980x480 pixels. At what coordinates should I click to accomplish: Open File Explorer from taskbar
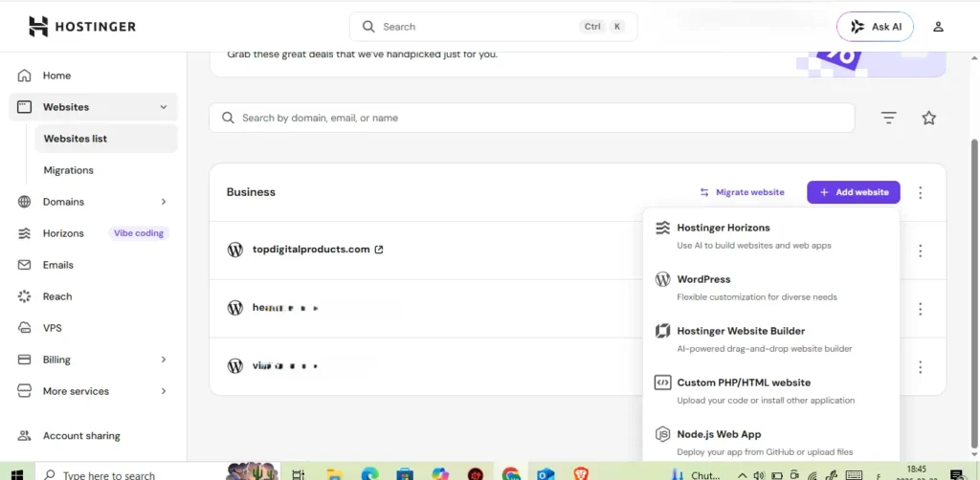(335, 475)
